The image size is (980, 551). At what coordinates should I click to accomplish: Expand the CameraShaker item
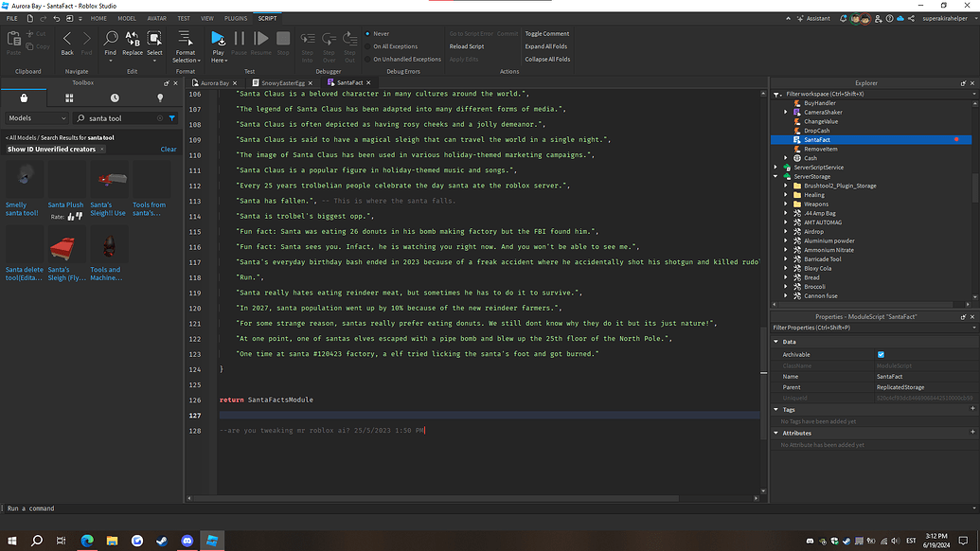pyautogui.click(x=786, y=113)
